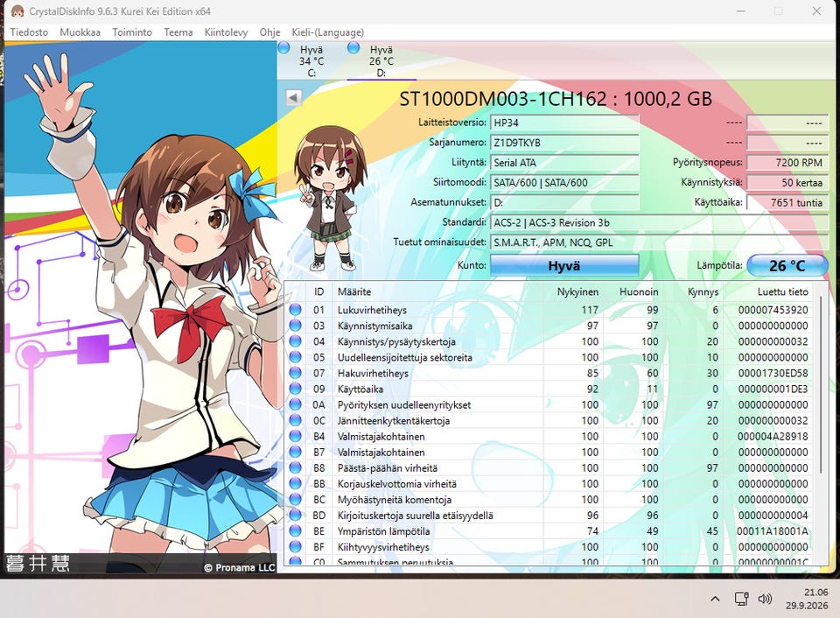The image size is (840, 618).
Task: Click the Määrite column header
Action: (438, 291)
